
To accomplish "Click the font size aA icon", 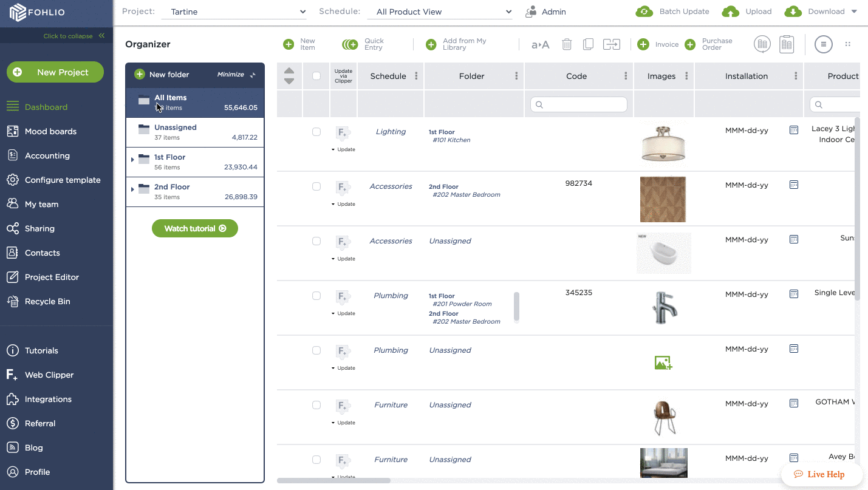I will tap(540, 44).
